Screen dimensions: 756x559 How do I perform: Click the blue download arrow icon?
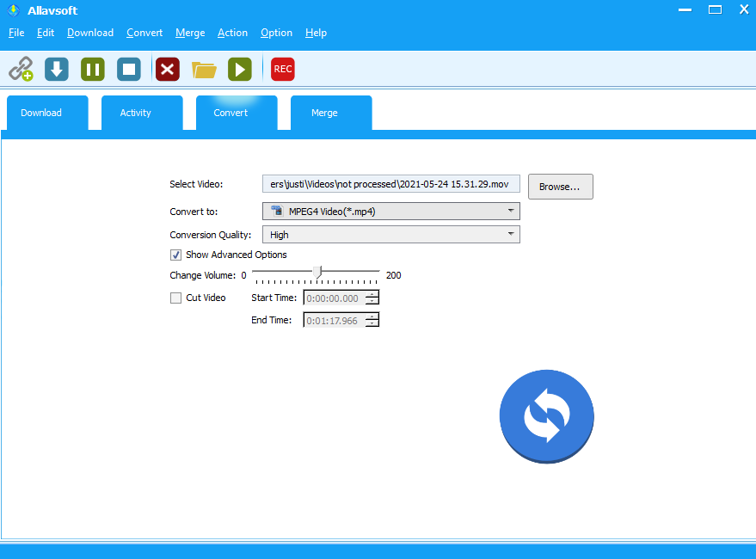(57, 69)
